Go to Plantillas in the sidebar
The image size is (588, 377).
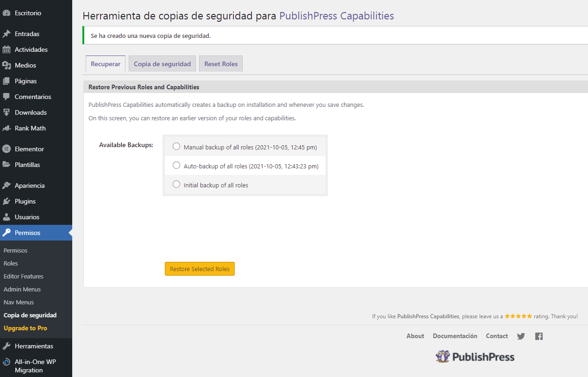(x=27, y=165)
